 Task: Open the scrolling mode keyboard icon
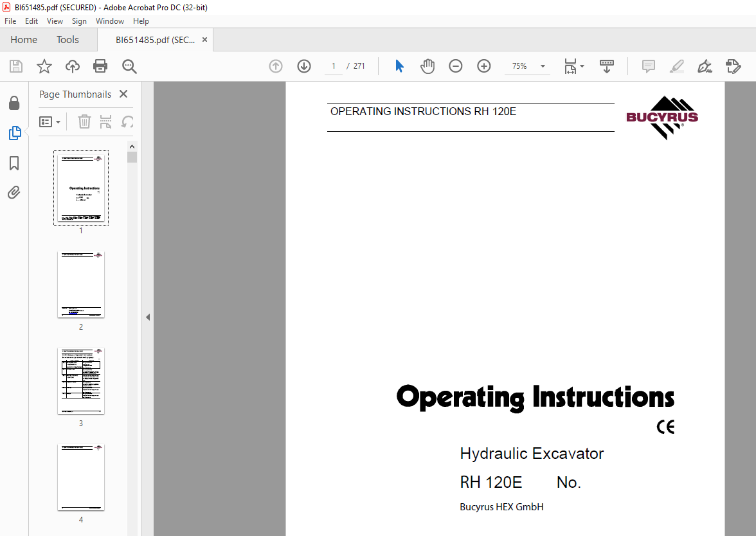tap(607, 66)
